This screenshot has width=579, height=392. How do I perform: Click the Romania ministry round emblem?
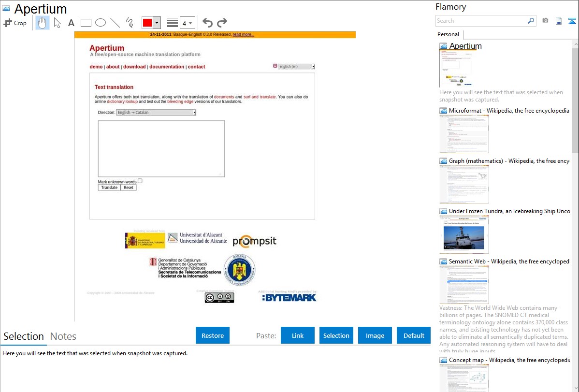(x=239, y=270)
